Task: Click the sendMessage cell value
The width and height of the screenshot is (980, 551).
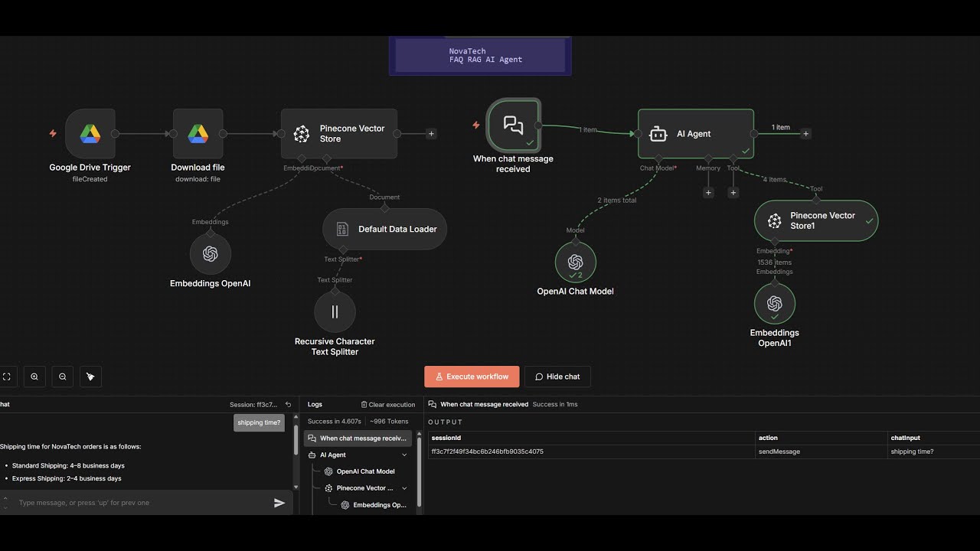Action: [779, 452]
